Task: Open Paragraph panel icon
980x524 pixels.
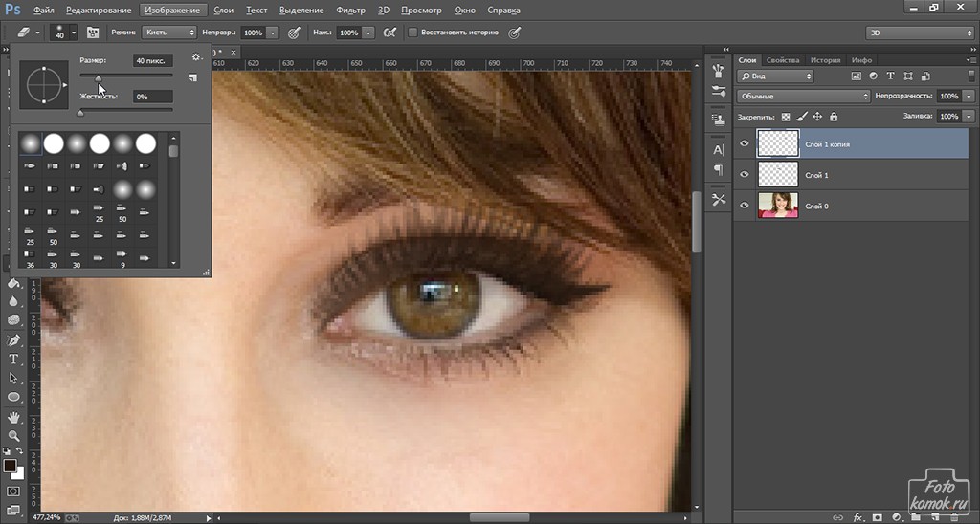Action: click(x=719, y=170)
